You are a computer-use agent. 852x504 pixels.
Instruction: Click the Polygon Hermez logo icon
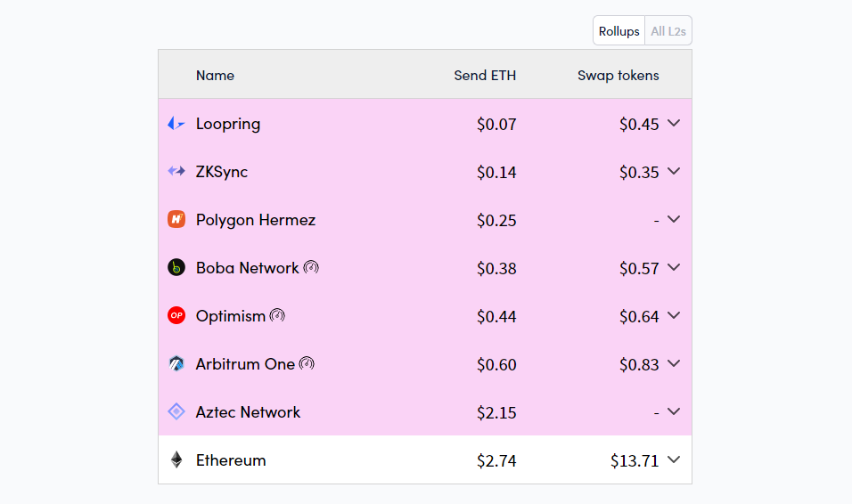click(176, 219)
